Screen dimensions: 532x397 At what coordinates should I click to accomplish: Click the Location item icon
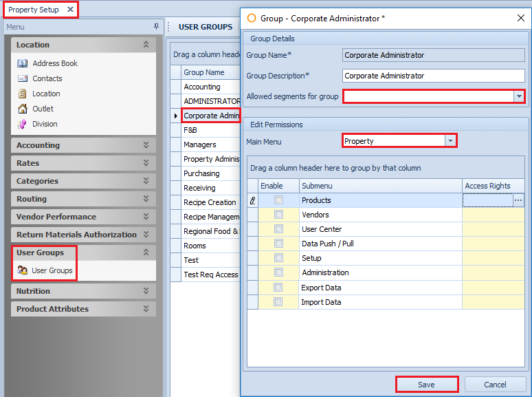23,94
